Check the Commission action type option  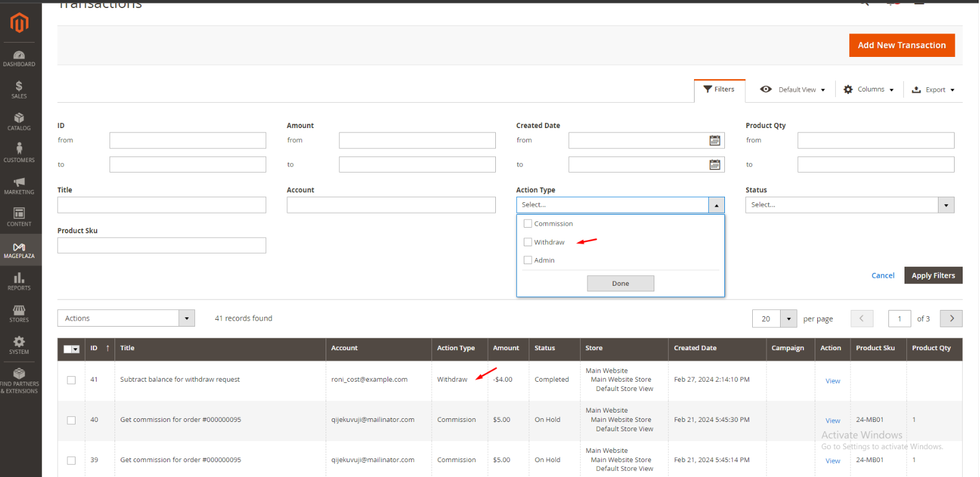pyautogui.click(x=528, y=224)
